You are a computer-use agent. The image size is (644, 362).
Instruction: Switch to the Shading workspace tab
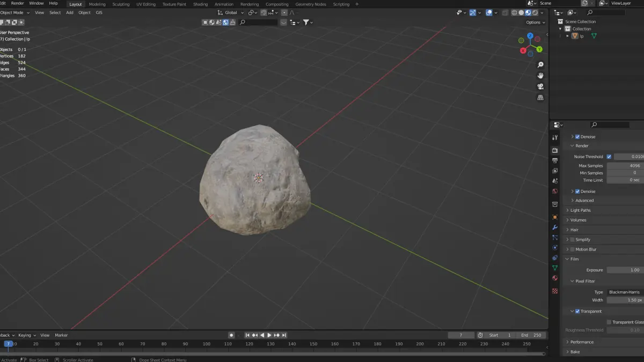click(200, 4)
